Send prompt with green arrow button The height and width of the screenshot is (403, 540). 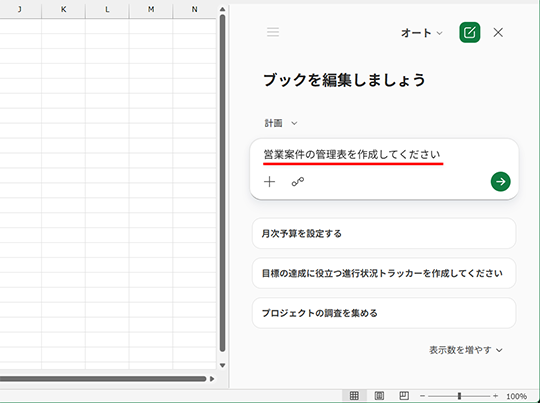(500, 181)
